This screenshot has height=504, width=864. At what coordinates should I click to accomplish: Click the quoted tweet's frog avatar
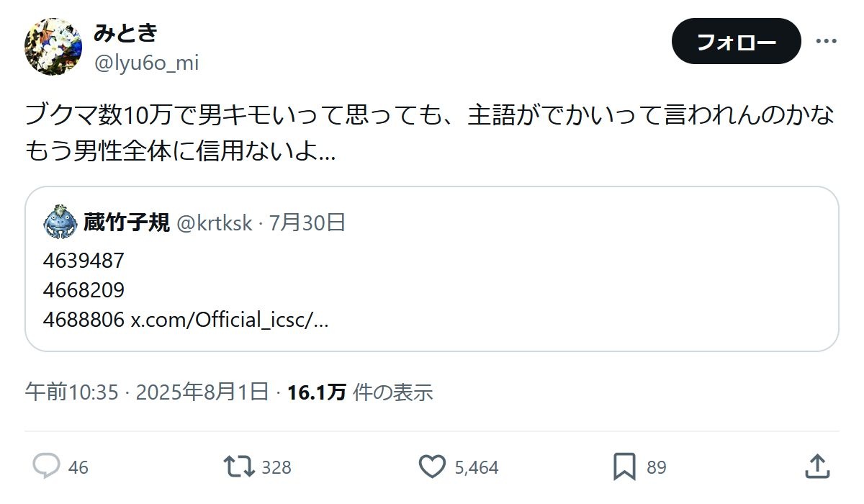(x=60, y=222)
